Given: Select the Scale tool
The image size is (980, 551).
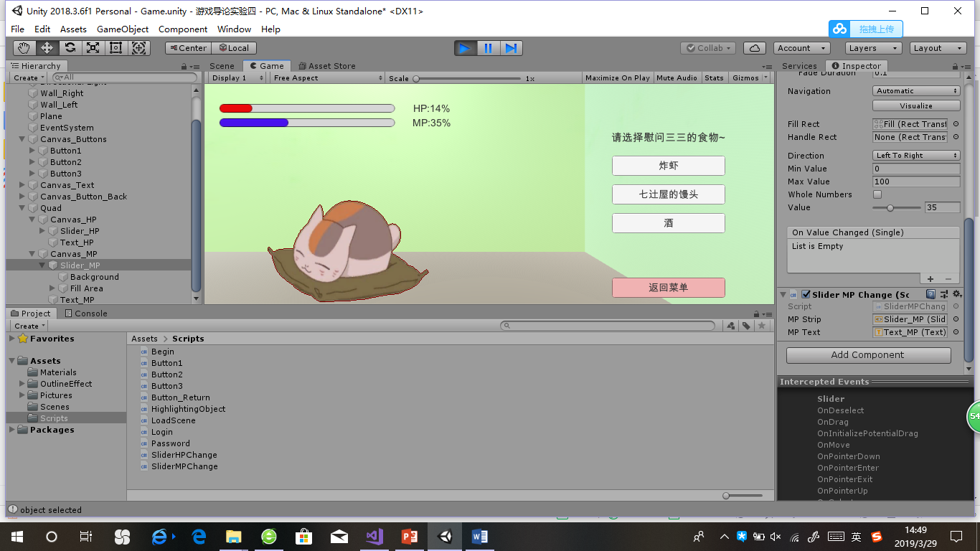Looking at the screenshot, I should click(92, 48).
